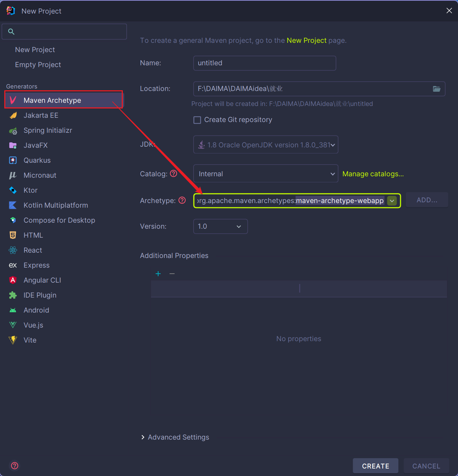The image size is (458, 476).
Task: Expand the Archetype combo box arrow
Action: click(x=392, y=201)
